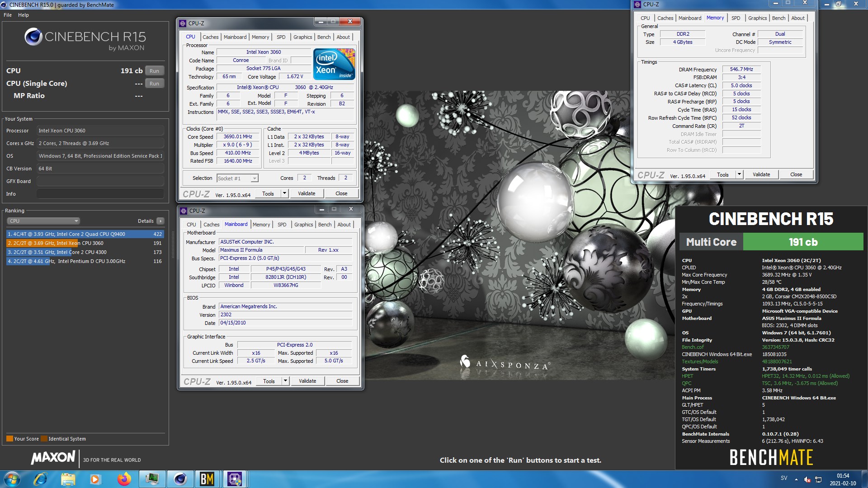Screen dimensions: 868x488
Task: Click the MAXON logo at bottom left
Action: pyautogui.click(x=53, y=458)
